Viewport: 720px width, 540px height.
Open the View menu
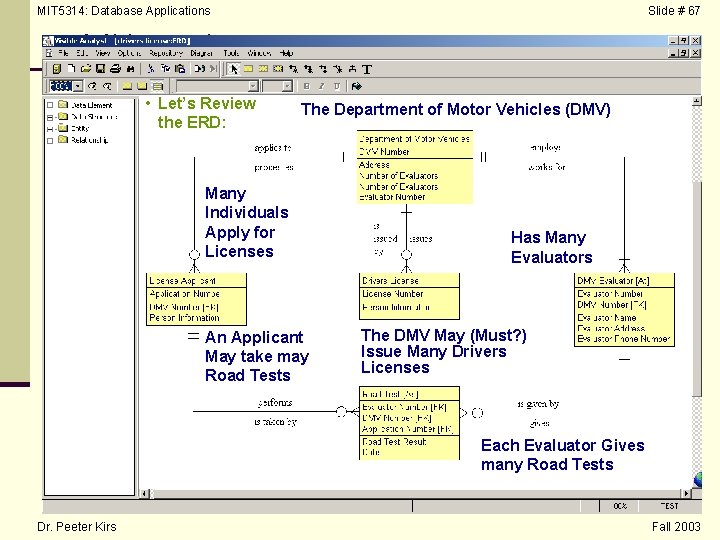(102, 53)
